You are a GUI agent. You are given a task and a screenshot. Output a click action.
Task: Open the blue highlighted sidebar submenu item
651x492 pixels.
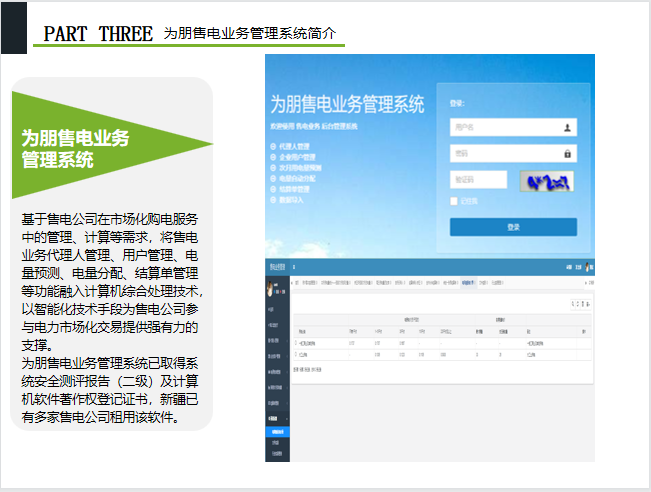coord(277,432)
